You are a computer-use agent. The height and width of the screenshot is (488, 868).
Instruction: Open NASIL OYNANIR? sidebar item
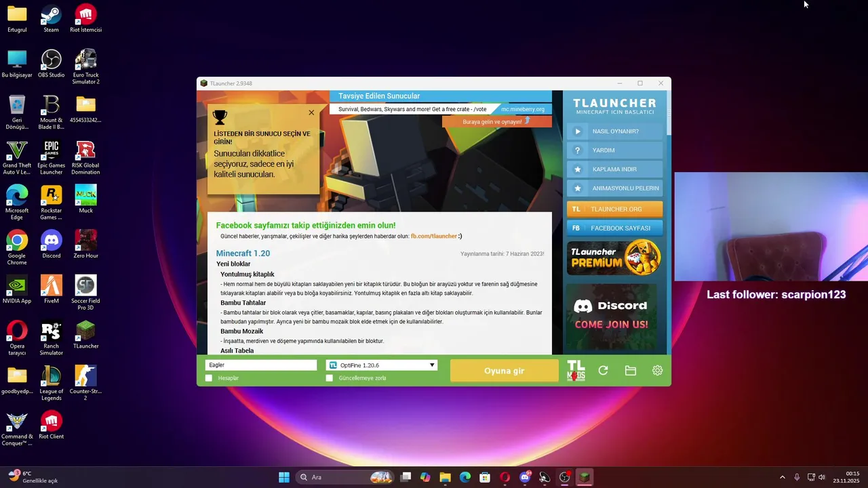614,131
